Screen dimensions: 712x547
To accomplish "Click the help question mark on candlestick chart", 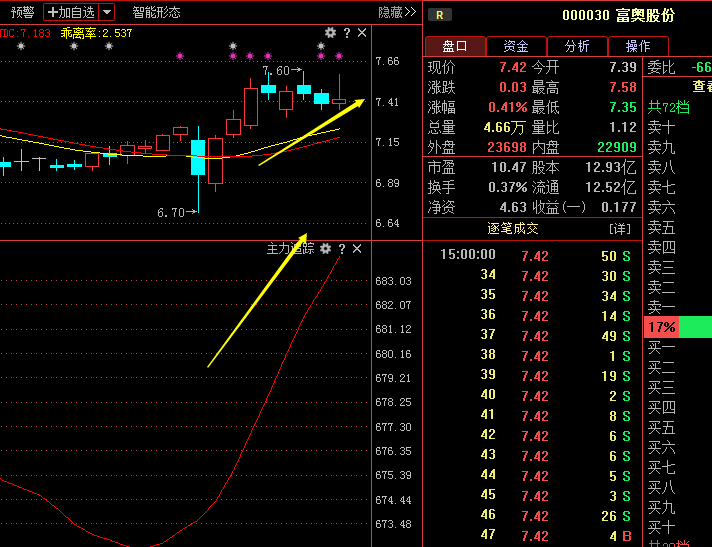I will tap(347, 33).
